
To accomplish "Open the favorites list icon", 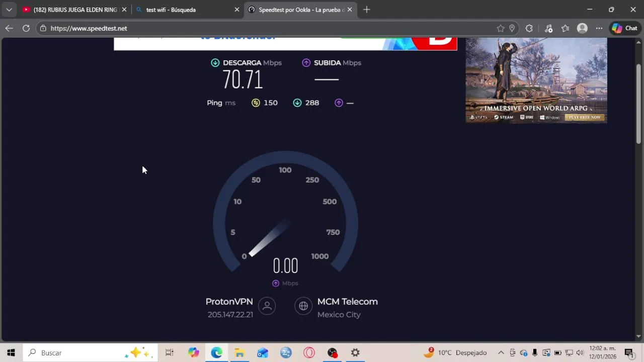I will click(566, 28).
